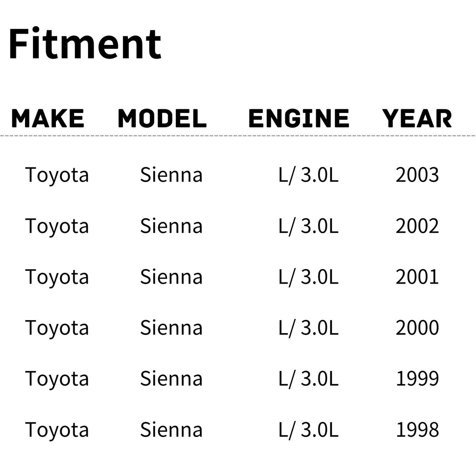Image resolution: width=476 pixels, height=476 pixels.
Task: Select the 1999 year cell
Action: coord(417,379)
